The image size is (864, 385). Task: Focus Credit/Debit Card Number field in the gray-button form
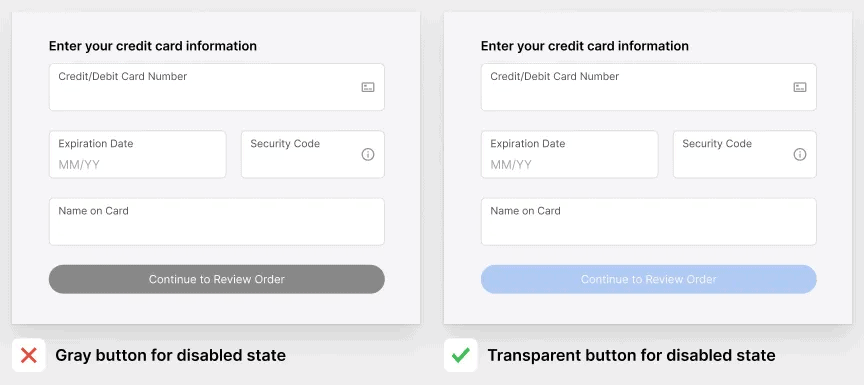pyautogui.click(x=217, y=87)
